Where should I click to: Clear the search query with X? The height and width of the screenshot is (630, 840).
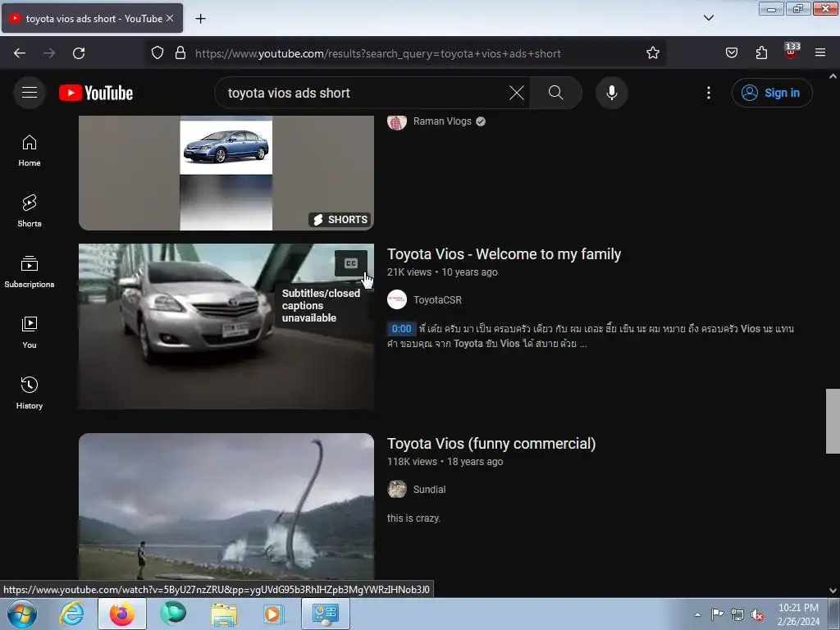pyautogui.click(x=517, y=93)
